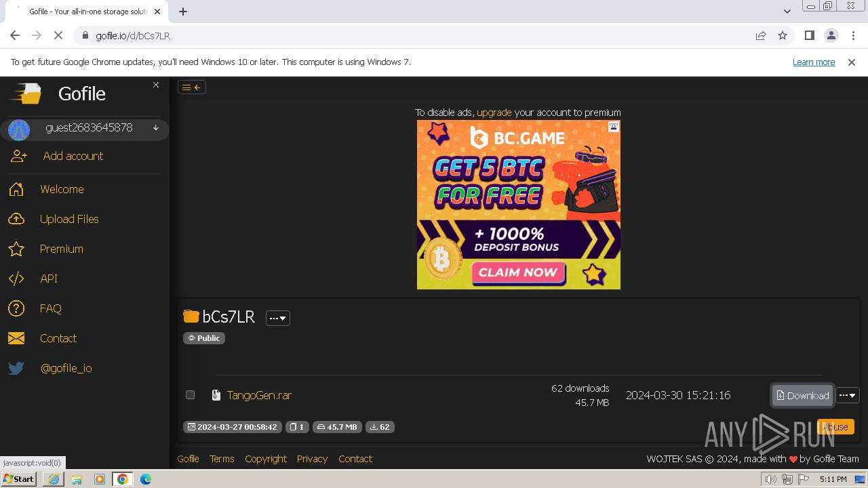Open the Chrome profile avatar icon
This screenshot has width=868, height=488.
pyautogui.click(x=831, y=35)
